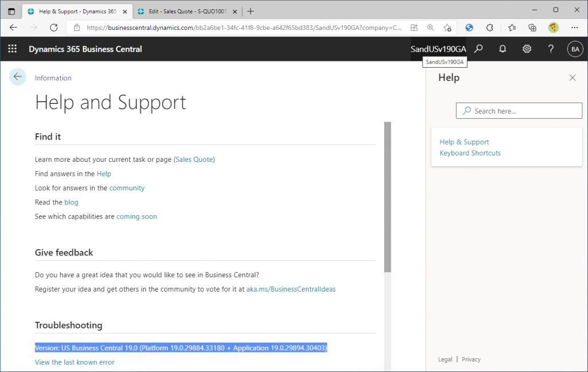Click the Information breadcrumb label
The height and width of the screenshot is (372, 588).
click(53, 78)
